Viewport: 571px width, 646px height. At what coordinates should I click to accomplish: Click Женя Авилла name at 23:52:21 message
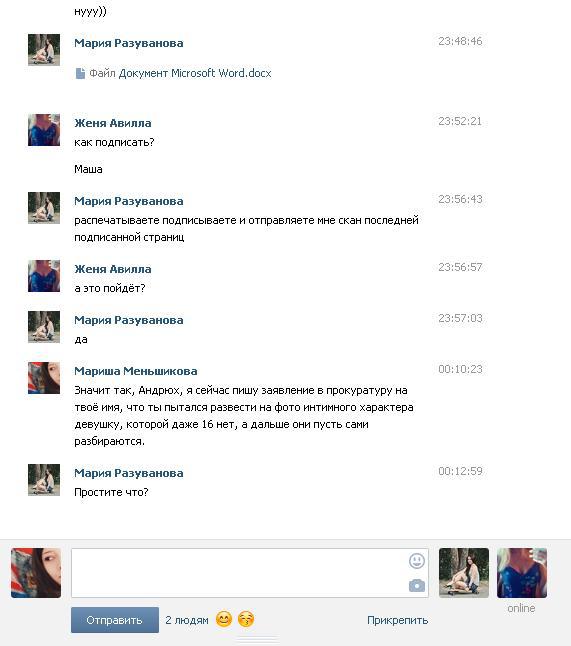[x=112, y=123]
